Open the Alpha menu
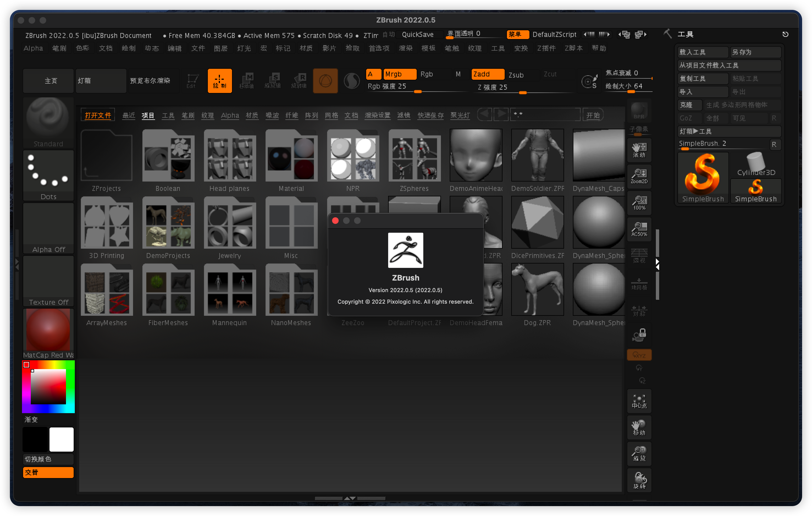 click(x=33, y=48)
